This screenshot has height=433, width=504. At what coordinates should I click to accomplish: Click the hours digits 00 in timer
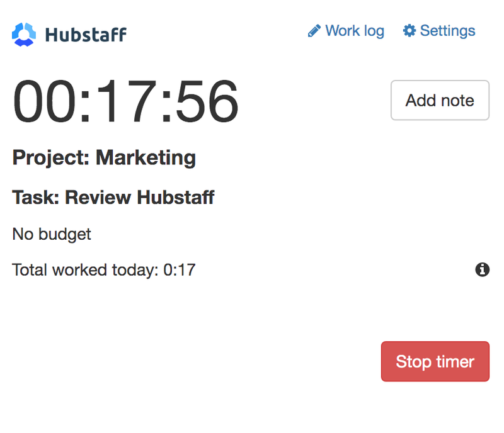pyautogui.click(x=44, y=101)
